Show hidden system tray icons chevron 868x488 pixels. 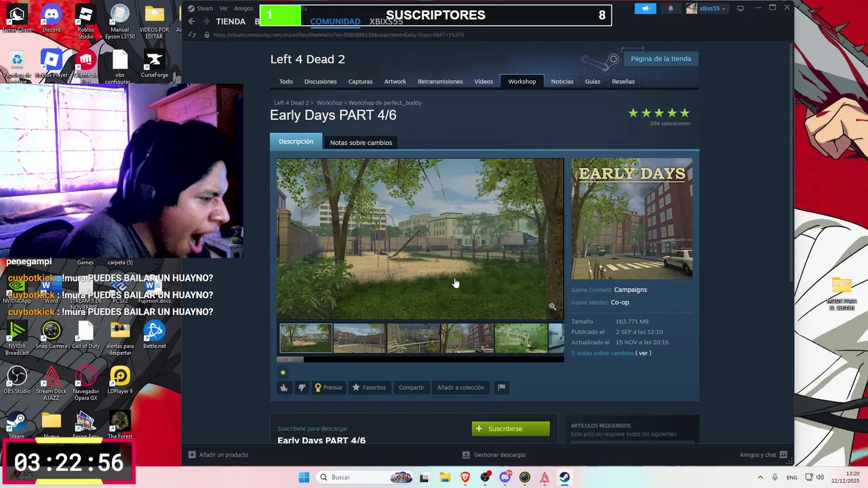click(x=759, y=477)
